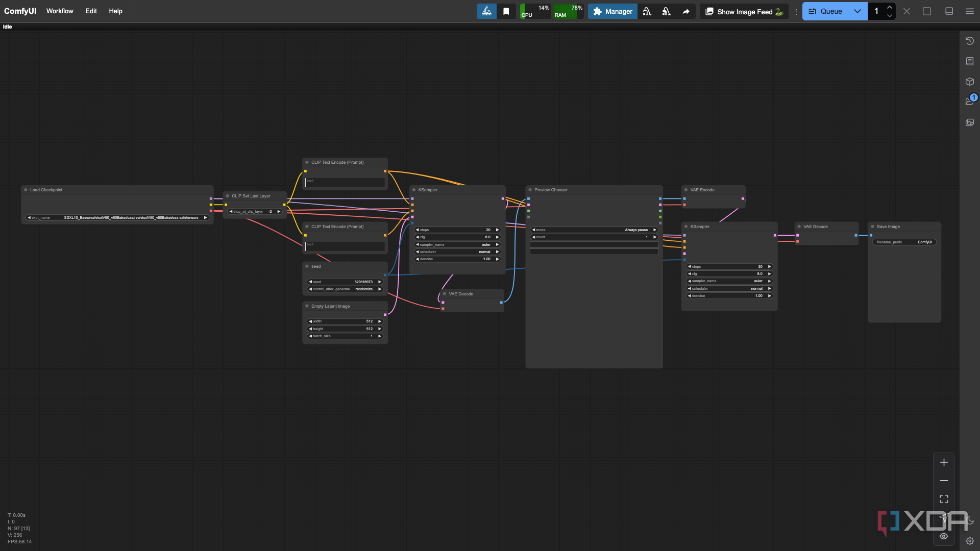Open the Edit menu
The image size is (980, 551).
[x=90, y=11]
